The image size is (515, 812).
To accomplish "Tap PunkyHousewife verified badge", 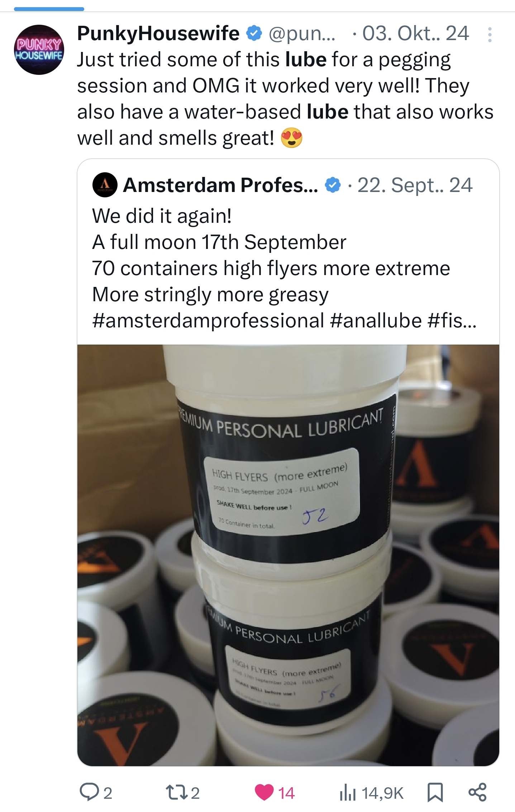I will (x=254, y=34).
